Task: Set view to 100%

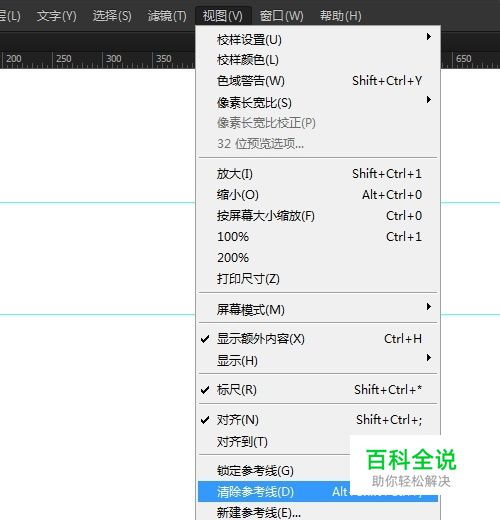Action: (318, 237)
